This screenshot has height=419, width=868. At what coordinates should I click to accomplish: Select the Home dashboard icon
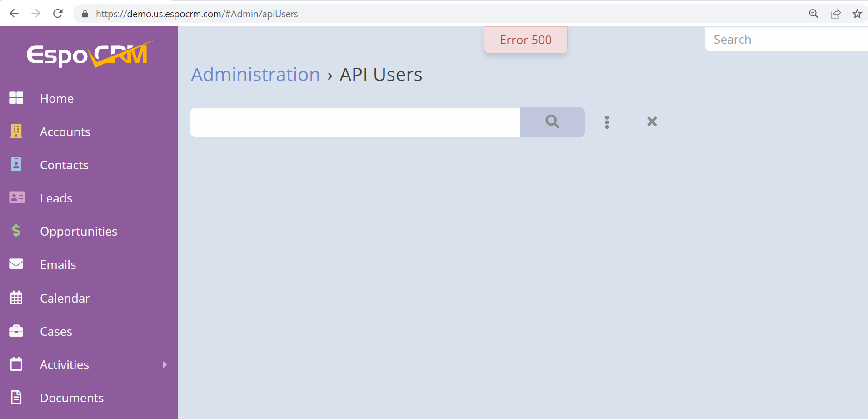pos(16,98)
